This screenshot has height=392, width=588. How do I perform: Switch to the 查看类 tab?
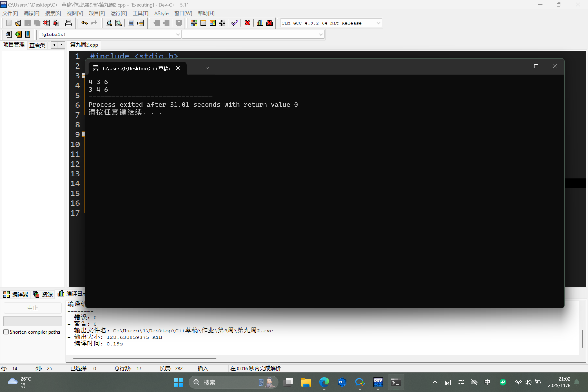37,45
